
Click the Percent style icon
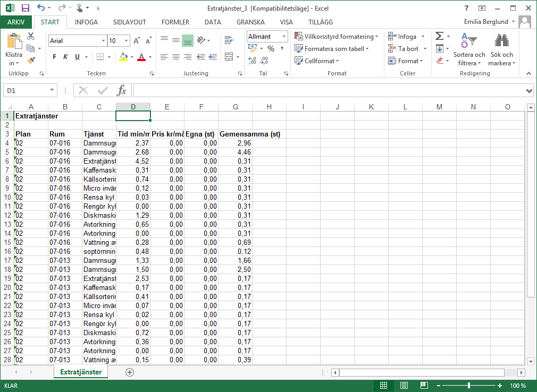pyautogui.click(x=271, y=48)
